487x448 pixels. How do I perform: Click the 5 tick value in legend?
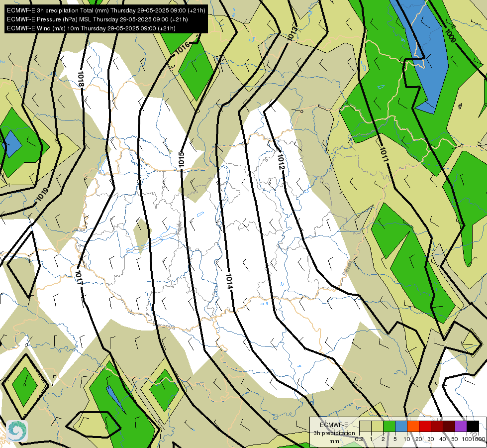click(x=395, y=439)
